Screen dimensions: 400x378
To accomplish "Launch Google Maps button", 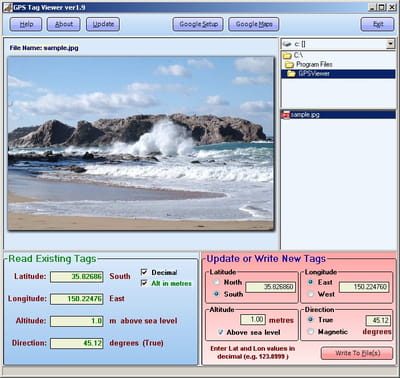I will pyautogui.click(x=254, y=24).
